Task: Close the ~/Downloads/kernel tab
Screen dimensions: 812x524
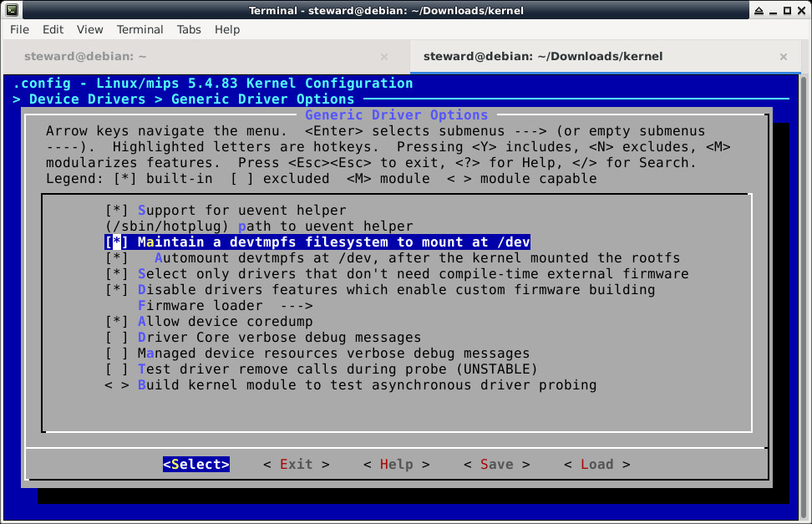Action: 784,57
